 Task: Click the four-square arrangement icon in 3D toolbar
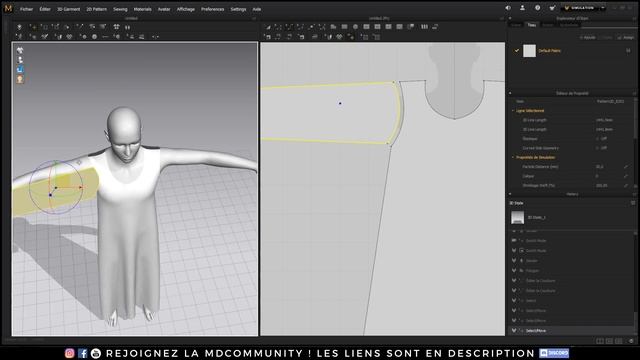[116, 27]
